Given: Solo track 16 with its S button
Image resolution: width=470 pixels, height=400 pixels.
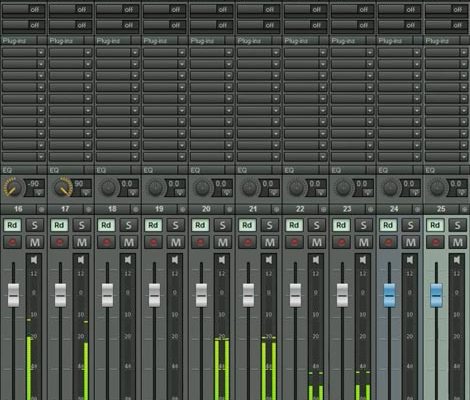Looking at the screenshot, I should coord(34,225).
